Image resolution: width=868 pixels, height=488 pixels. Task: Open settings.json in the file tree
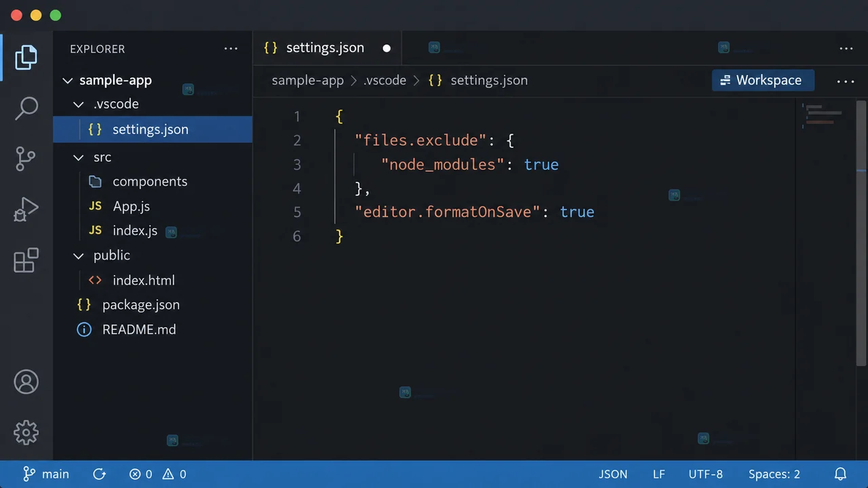pyautogui.click(x=153, y=129)
